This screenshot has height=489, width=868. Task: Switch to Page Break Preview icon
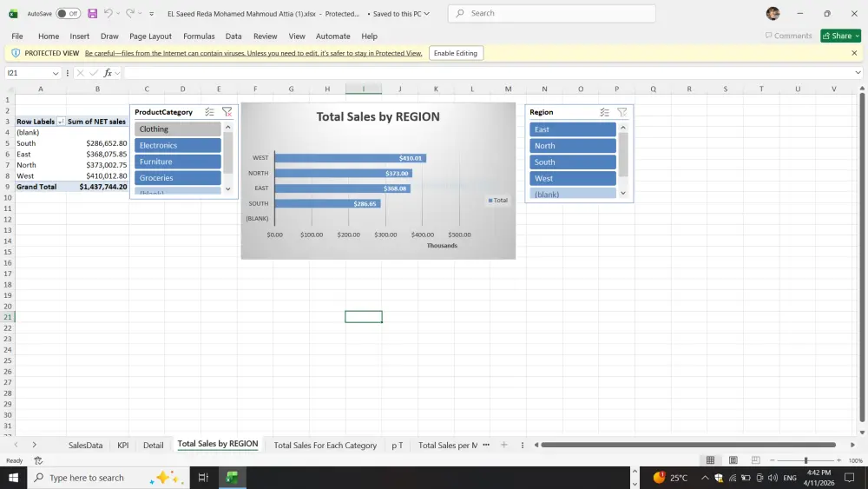point(756,460)
